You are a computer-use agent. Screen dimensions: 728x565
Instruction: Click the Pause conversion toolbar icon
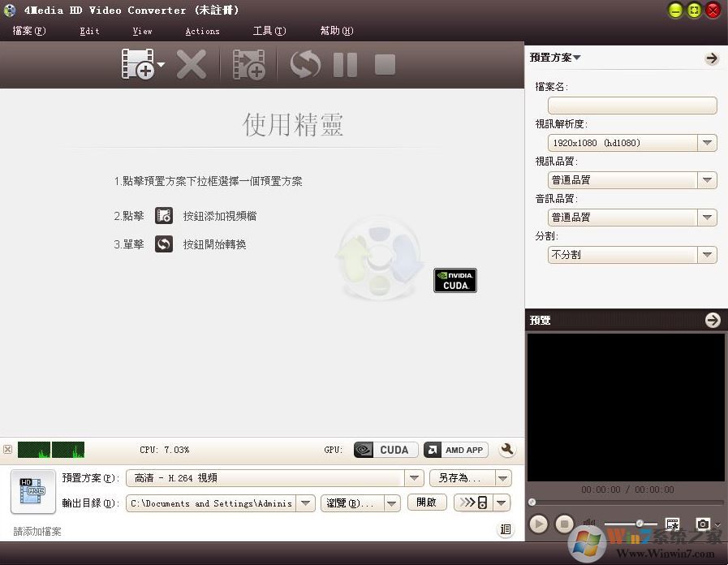coord(344,64)
